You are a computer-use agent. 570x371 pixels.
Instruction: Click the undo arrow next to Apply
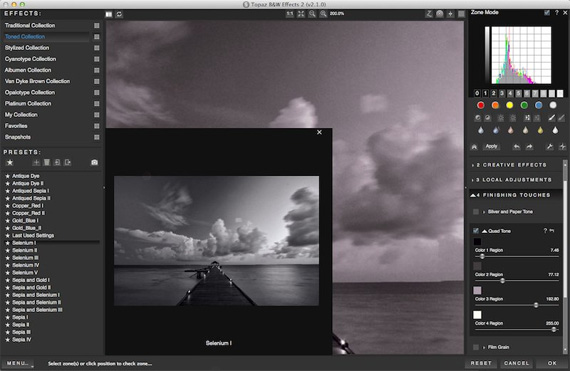tap(516, 147)
